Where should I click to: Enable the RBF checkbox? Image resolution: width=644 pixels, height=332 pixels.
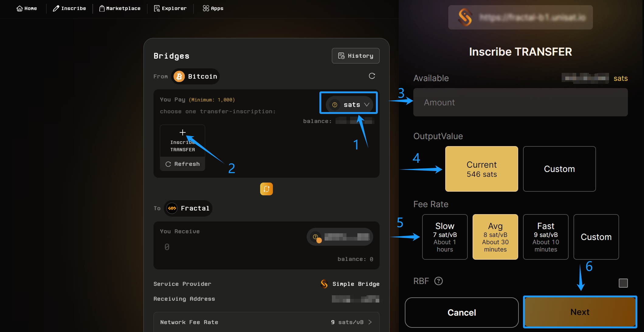pyautogui.click(x=623, y=283)
